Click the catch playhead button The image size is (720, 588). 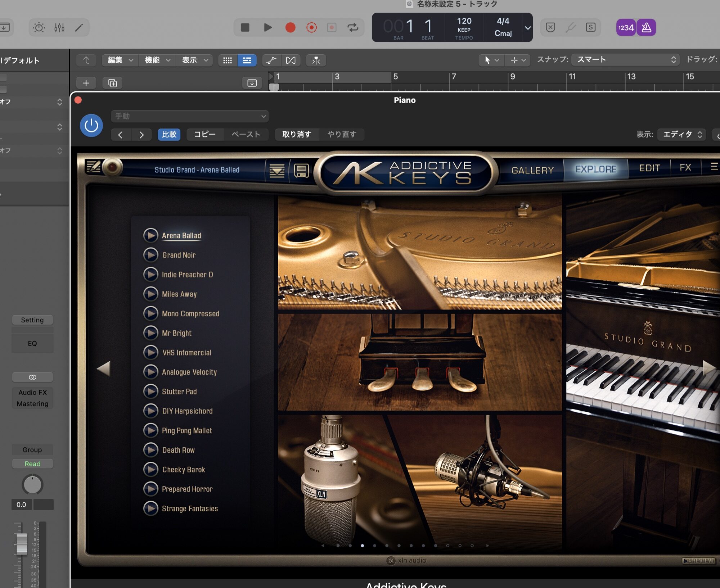tap(316, 60)
